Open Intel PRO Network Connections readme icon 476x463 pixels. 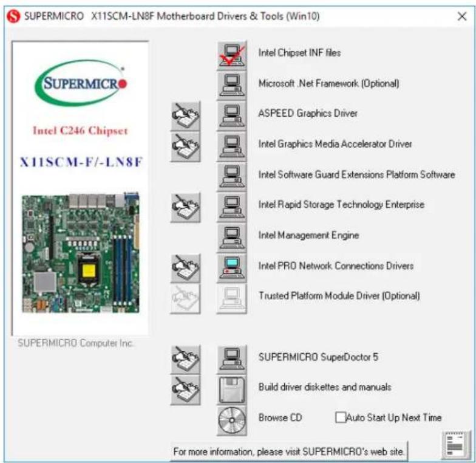pos(185,269)
